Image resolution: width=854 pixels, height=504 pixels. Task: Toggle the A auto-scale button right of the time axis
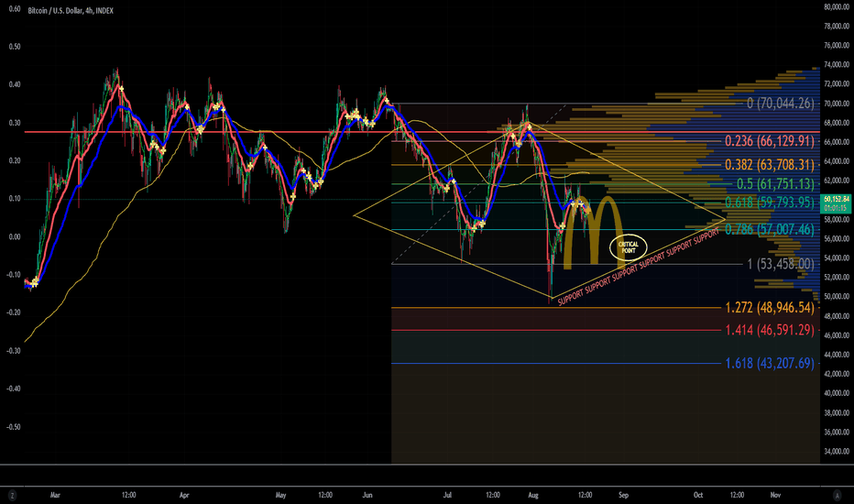point(838,495)
